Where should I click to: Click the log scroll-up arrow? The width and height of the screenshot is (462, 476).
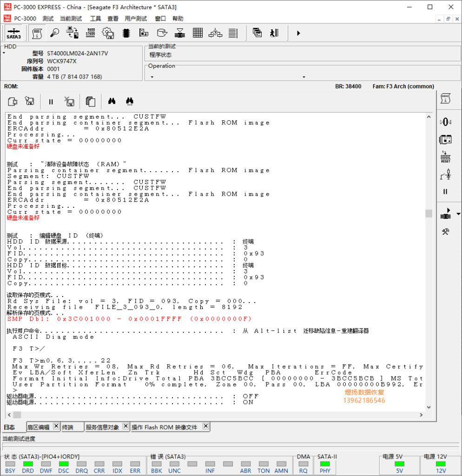pyautogui.click(x=429, y=117)
